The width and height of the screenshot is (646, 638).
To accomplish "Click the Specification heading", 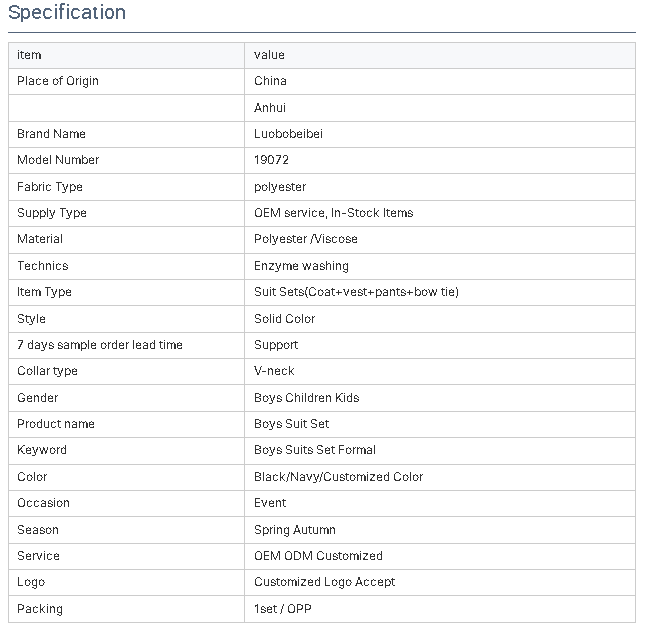I will coord(67,12).
